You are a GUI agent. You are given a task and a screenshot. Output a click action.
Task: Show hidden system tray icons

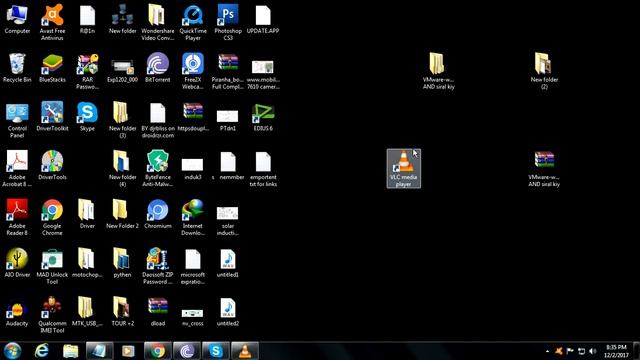click(547, 351)
